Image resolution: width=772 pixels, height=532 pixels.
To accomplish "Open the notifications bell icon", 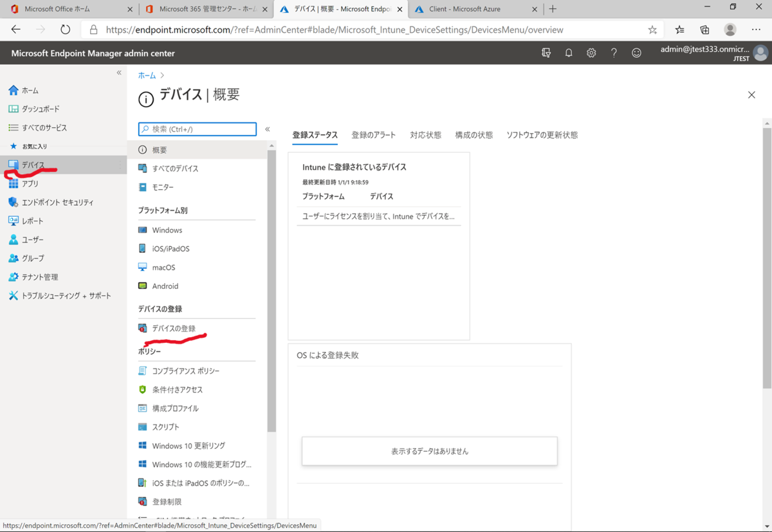I will pos(569,53).
